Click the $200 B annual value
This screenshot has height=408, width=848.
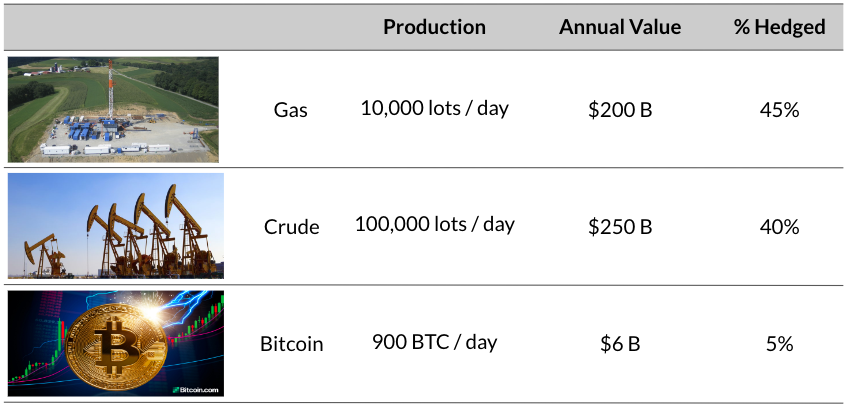(620, 110)
